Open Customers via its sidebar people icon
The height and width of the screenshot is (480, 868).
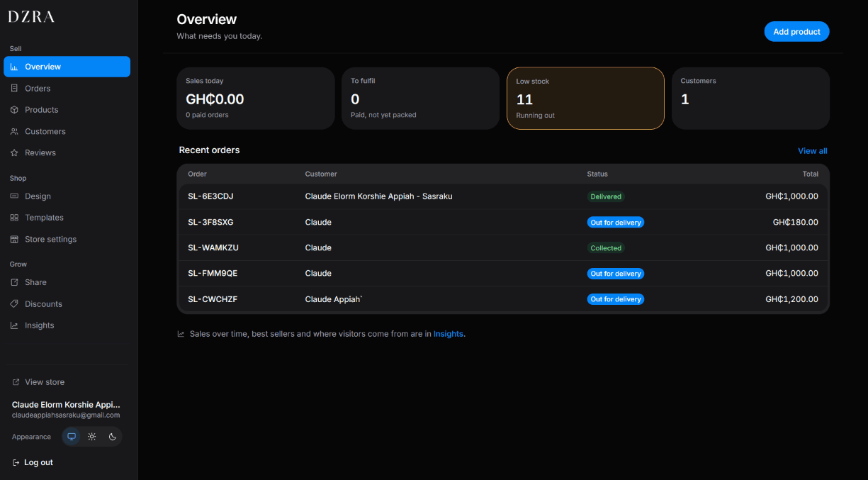click(x=14, y=131)
